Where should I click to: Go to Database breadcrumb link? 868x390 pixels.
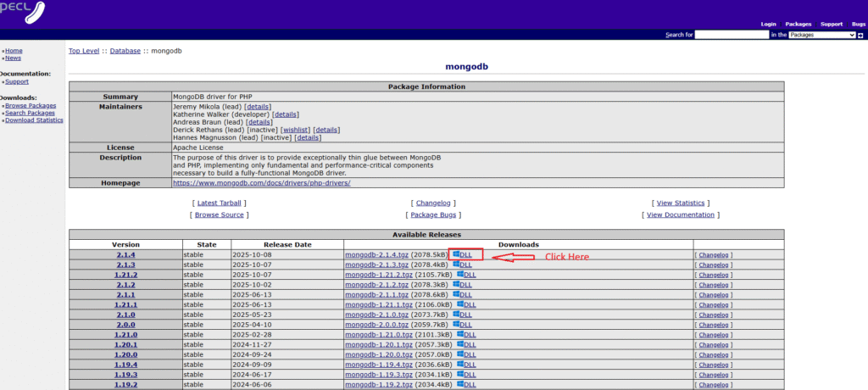pos(125,51)
